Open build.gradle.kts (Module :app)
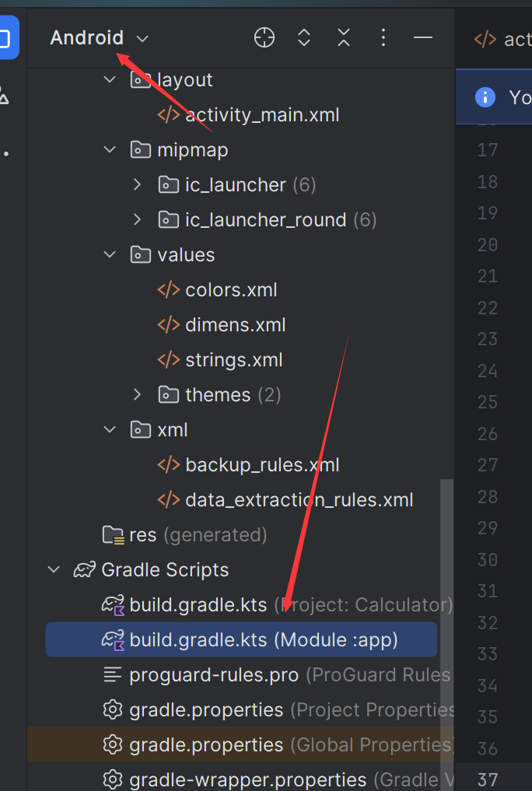Image resolution: width=532 pixels, height=791 pixels. 264,639
